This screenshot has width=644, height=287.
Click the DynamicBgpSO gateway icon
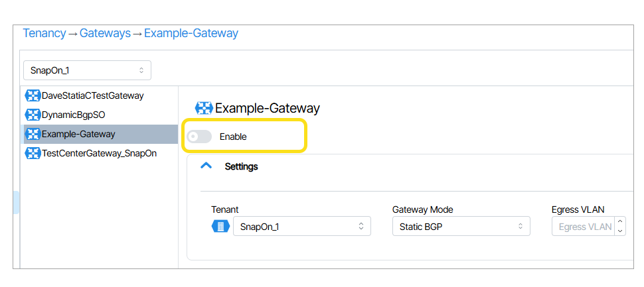(33, 115)
